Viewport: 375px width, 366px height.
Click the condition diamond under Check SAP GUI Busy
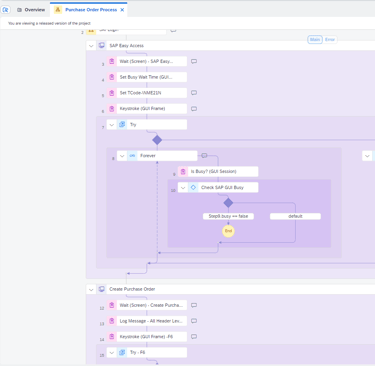coord(228,203)
